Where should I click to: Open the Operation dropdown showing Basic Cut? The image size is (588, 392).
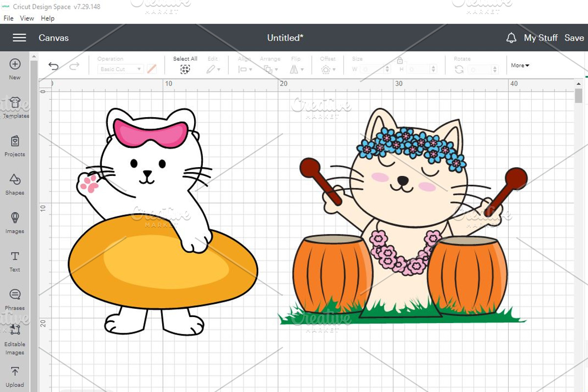[121, 69]
